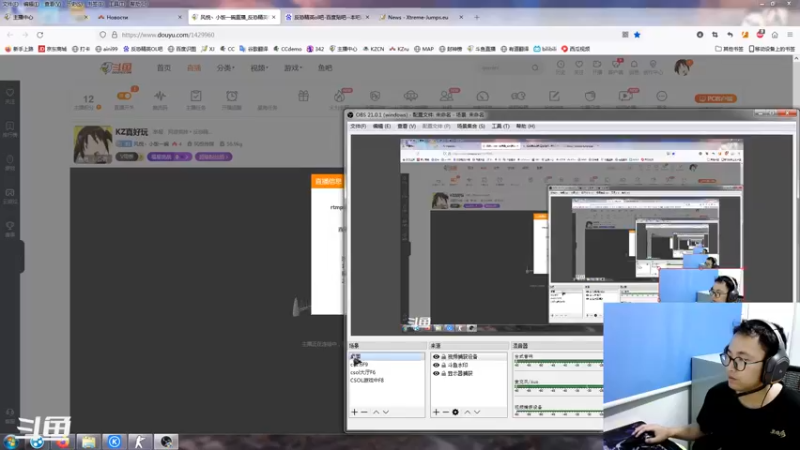
Task: Open a new browser tab with plus
Action: pos(477,17)
